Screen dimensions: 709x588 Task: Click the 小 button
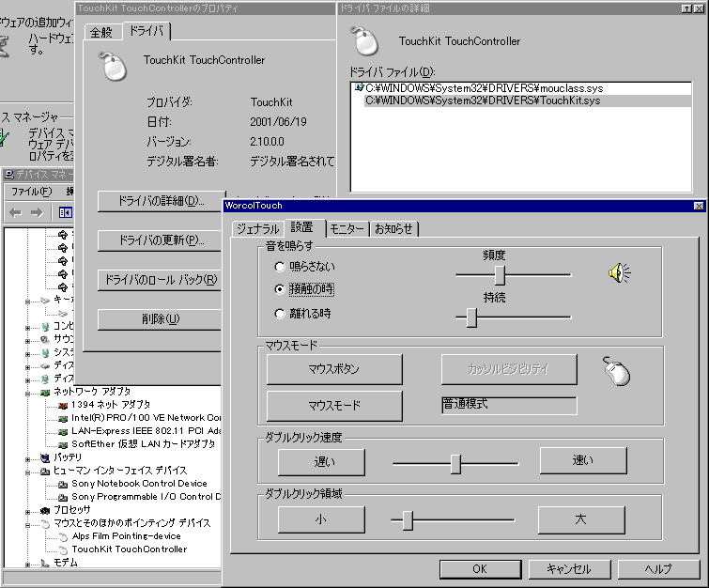321,519
